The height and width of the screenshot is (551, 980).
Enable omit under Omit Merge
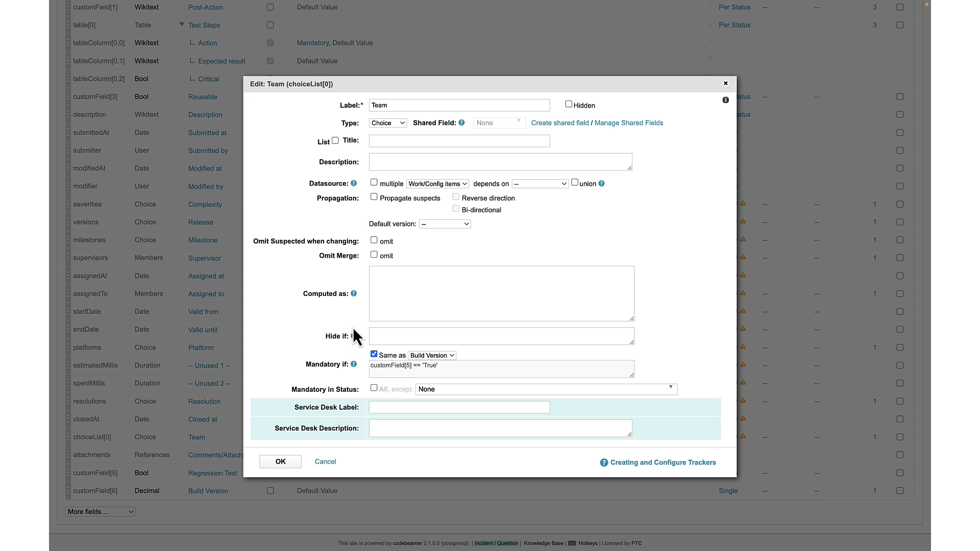(374, 254)
